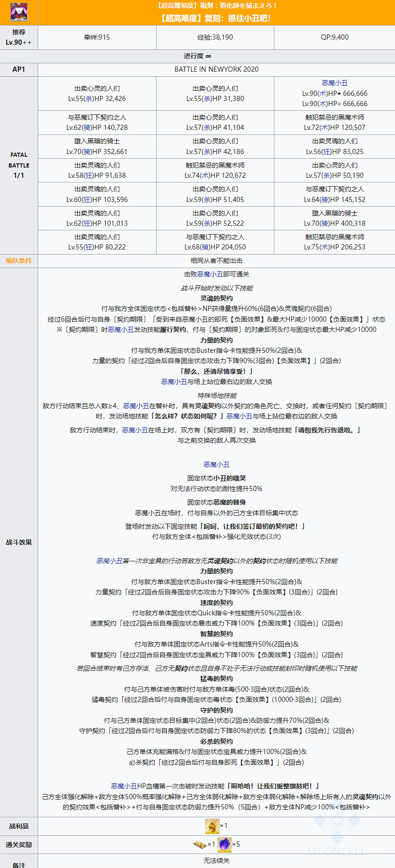This screenshot has width=395, height=868.
Task: Click the feather clear-reward icon
Action: point(200,844)
